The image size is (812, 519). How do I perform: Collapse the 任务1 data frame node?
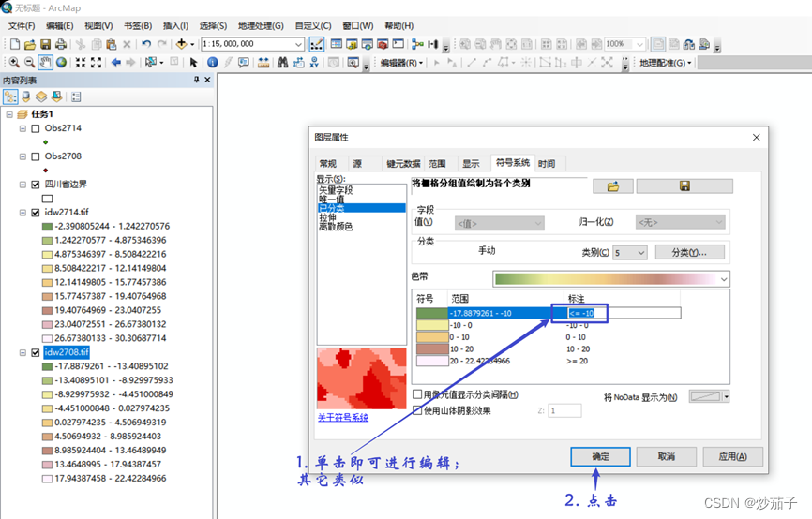(x=9, y=114)
